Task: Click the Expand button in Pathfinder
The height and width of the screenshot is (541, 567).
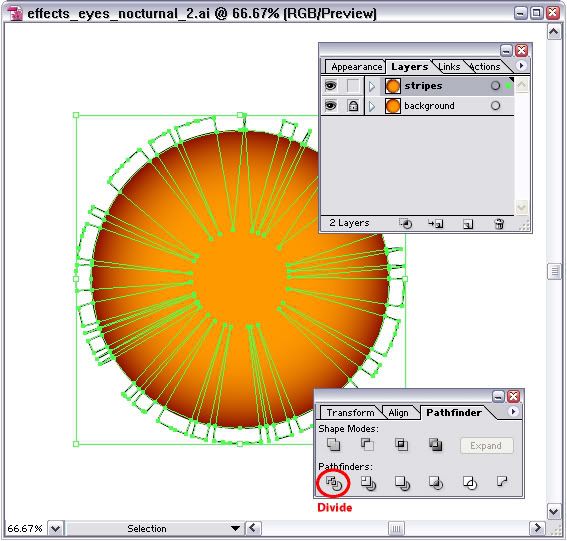Action: (x=486, y=446)
